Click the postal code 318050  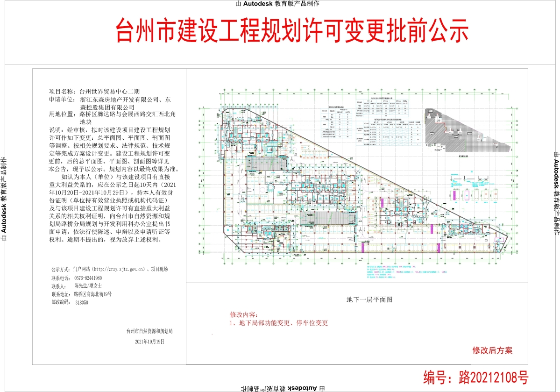82,302
